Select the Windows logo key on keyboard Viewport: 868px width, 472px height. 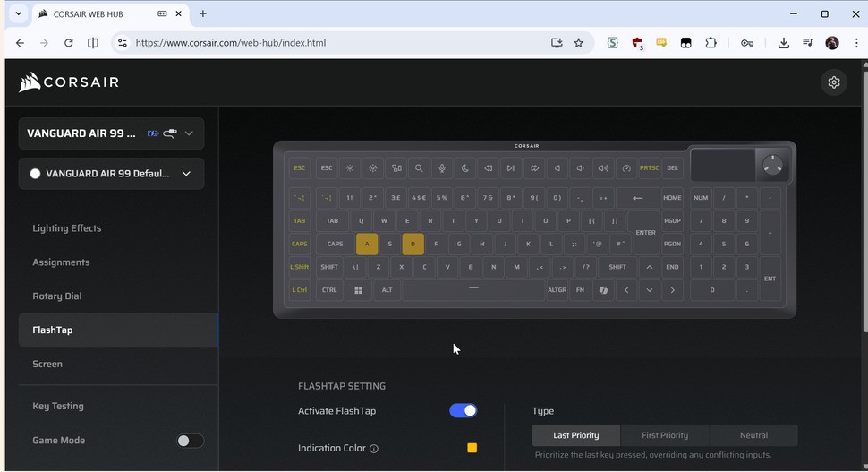[359, 289]
